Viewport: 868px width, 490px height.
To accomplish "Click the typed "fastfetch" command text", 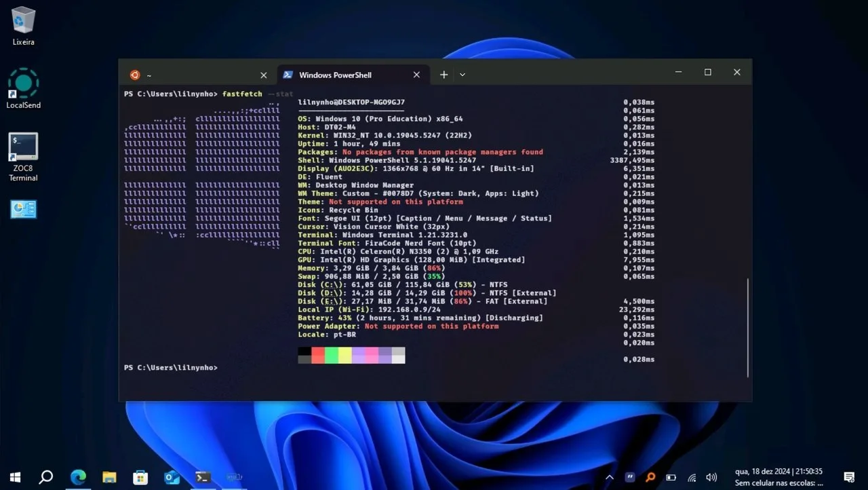I will coord(242,94).
